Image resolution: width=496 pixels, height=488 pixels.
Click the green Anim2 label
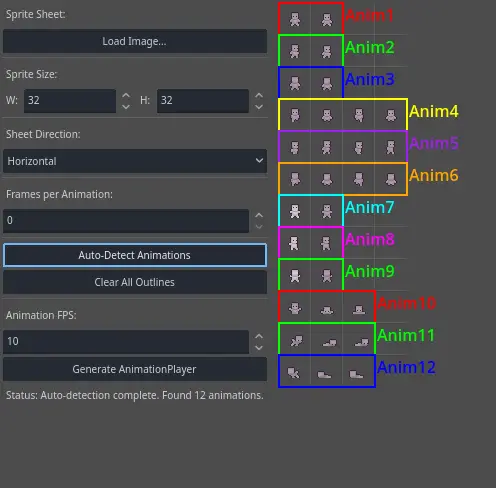(370, 47)
